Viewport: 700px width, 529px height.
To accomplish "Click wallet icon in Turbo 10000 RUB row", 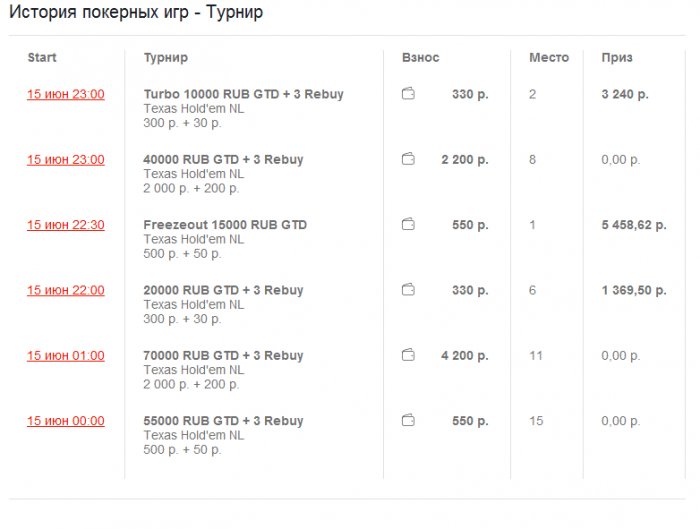I will coord(408,94).
